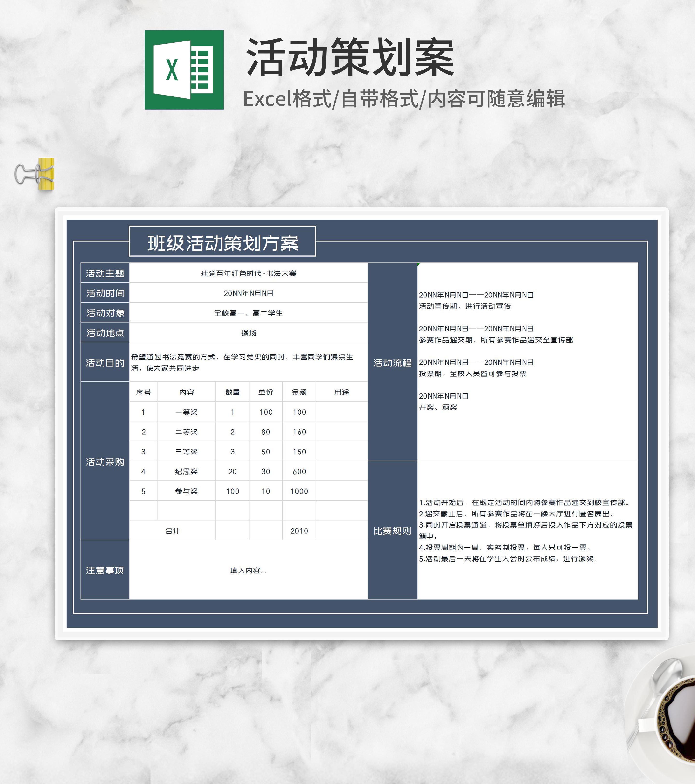Click the green cell comment indicator triangle
The image size is (695, 784).
(419, 264)
